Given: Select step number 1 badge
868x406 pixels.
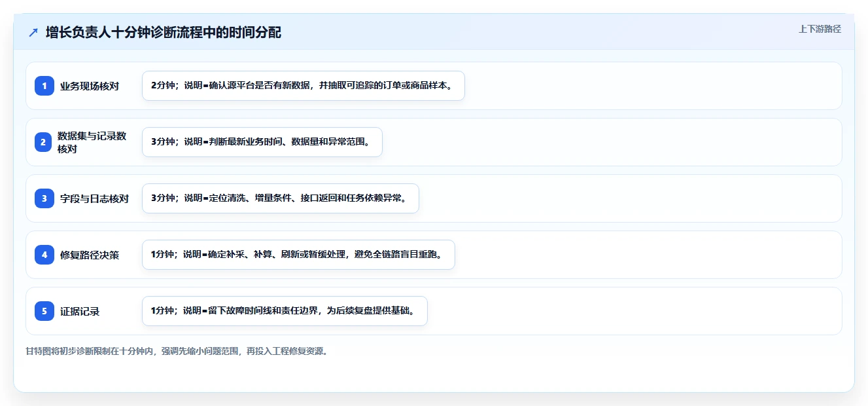Looking at the screenshot, I should 44,86.
